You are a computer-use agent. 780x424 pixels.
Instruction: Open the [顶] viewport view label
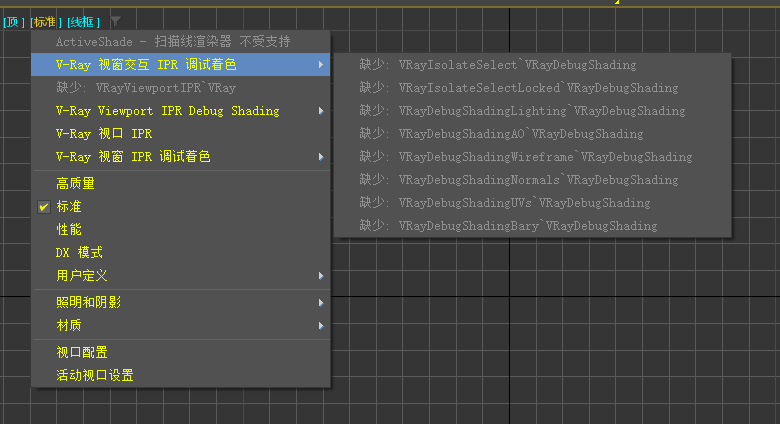click(x=14, y=22)
